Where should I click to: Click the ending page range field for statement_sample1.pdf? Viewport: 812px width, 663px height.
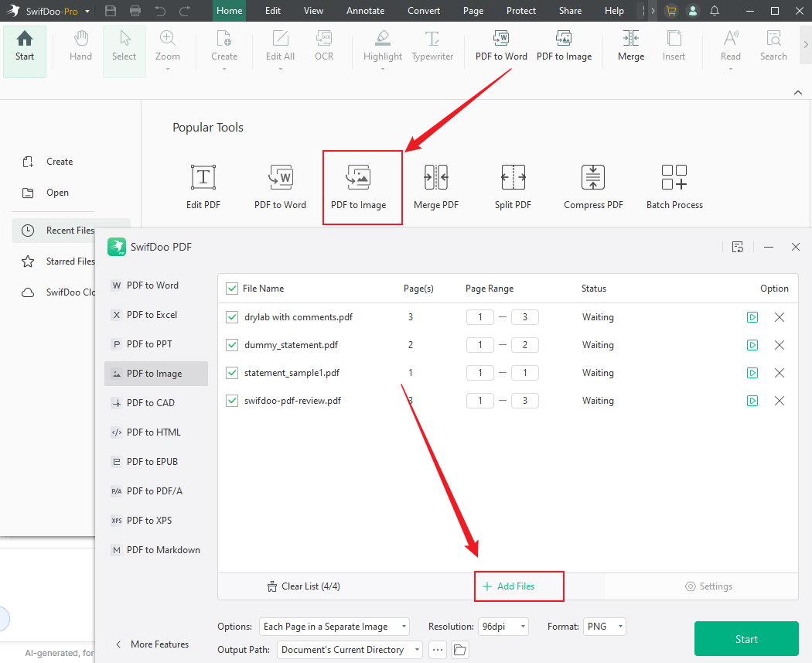tap(525, 373)
